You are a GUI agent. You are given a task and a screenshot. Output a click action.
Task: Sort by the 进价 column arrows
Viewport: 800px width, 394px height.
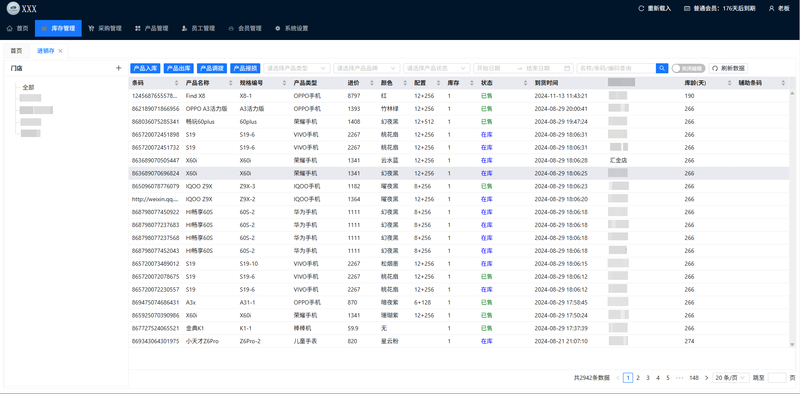(x=371, y=83)
